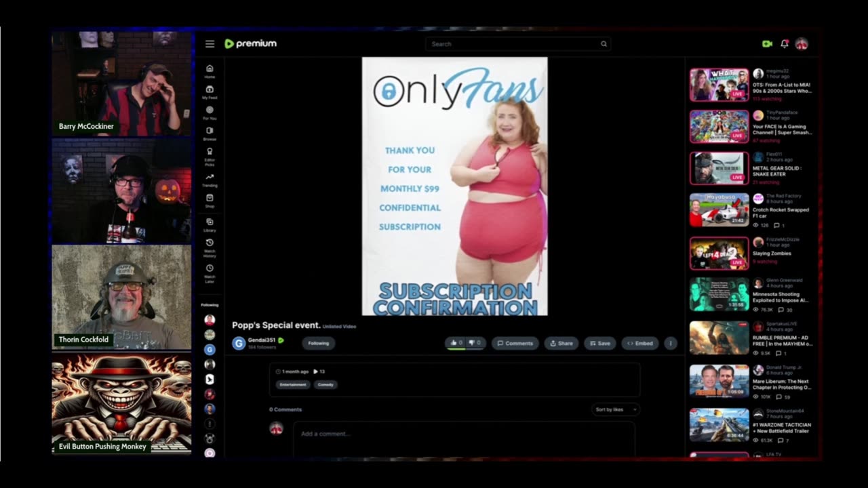
Task: Click the green camera upload icon
Action: [767, 44]
